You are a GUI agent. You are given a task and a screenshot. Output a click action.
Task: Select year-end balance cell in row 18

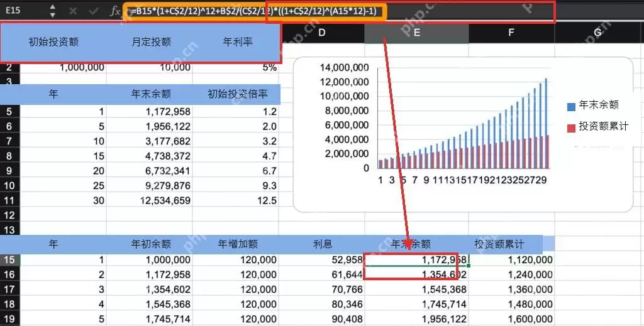[x=416, y=304]
